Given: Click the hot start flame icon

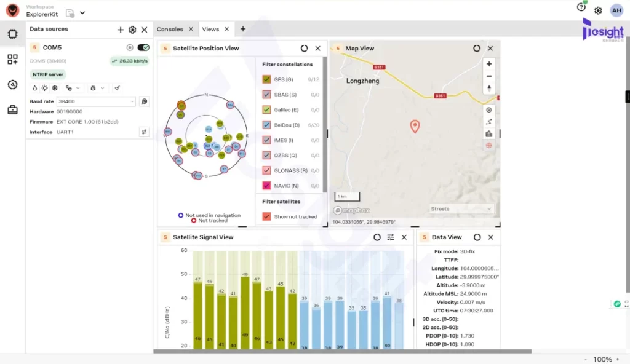Looking at the screenshot, I should (35, 88).
